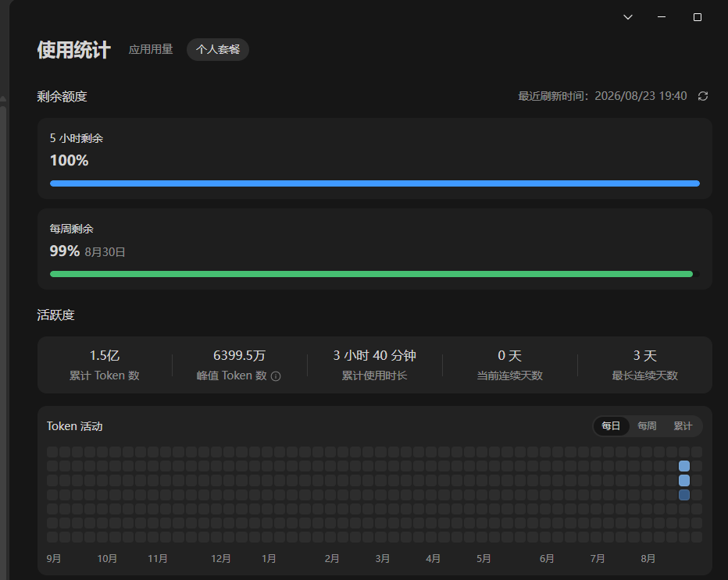The image size is (728, 580).
Task: Click the 0 天 current streak value
Action: [x=510, y=356]
